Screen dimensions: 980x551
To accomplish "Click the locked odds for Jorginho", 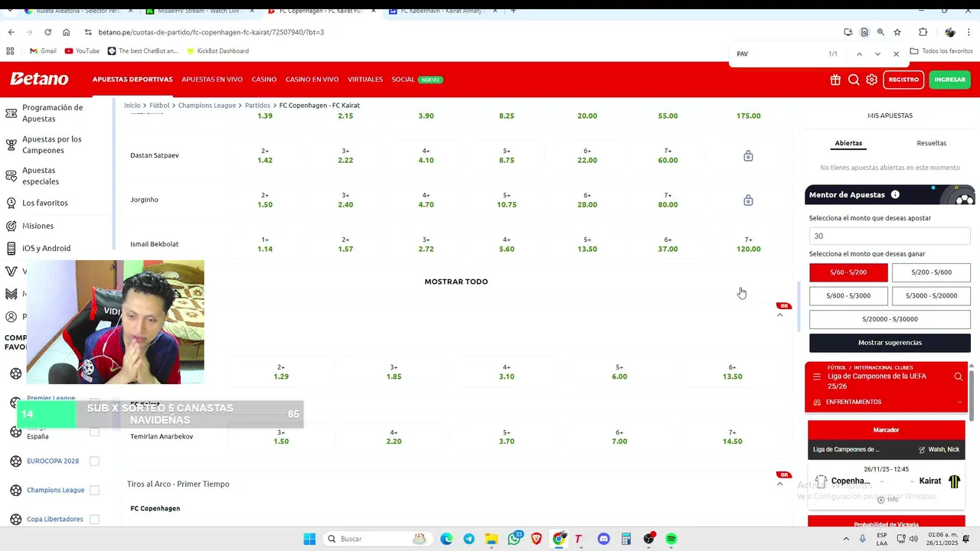I will coord(748,200).
